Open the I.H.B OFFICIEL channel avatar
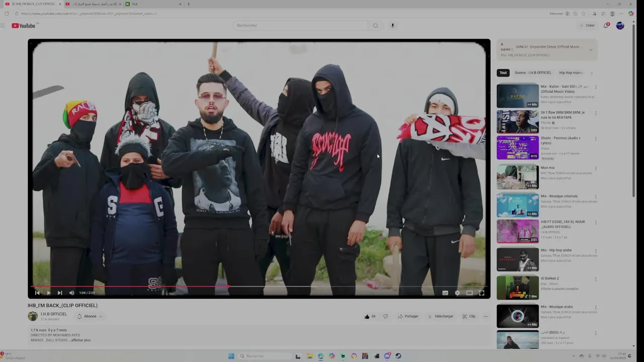644x362 pixels. tap(33, 316)
